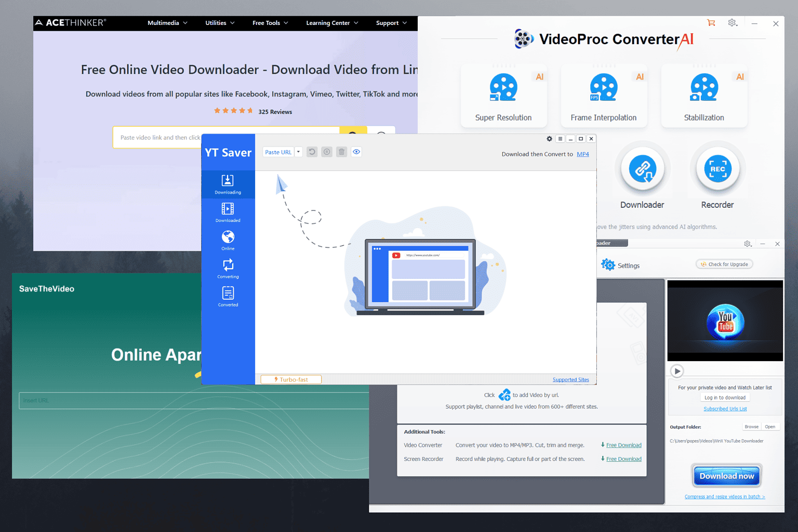The image size is (798, 532).
Task: Select the Online section in YT Saver sidebar
Action: [228, 240]
